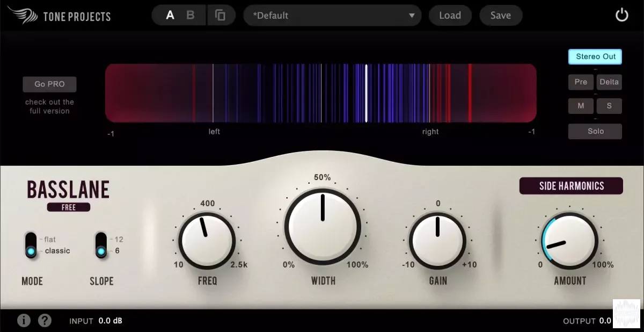Viewport: 644px width, 332px height.
Task: Select the 'classic' mode label
Action: coord(57,251)
